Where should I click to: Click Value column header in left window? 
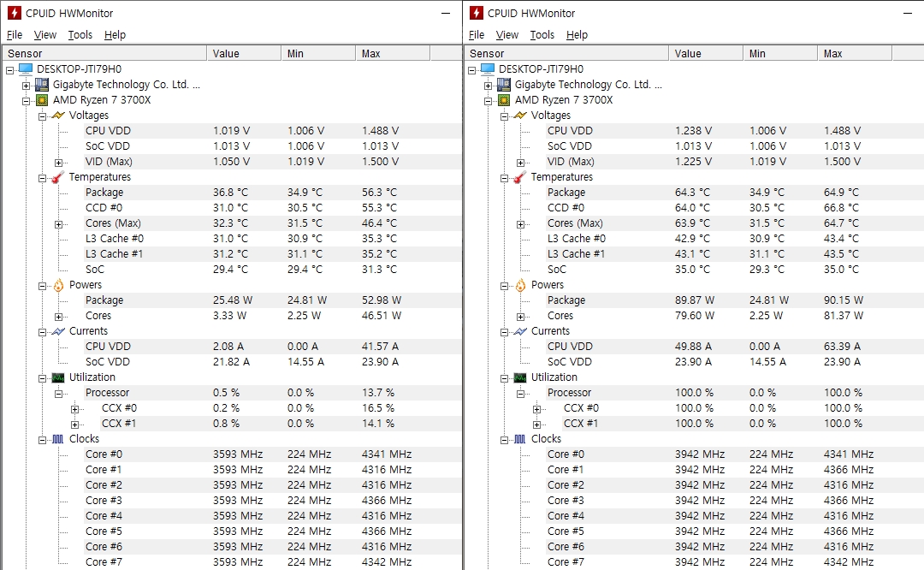pyautogui.click(x=244, y=53)
